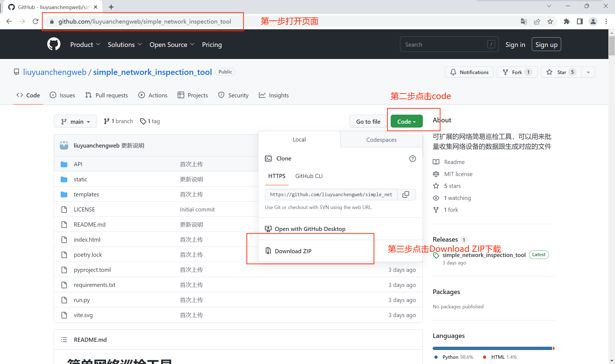Open the run.py file

82,300
